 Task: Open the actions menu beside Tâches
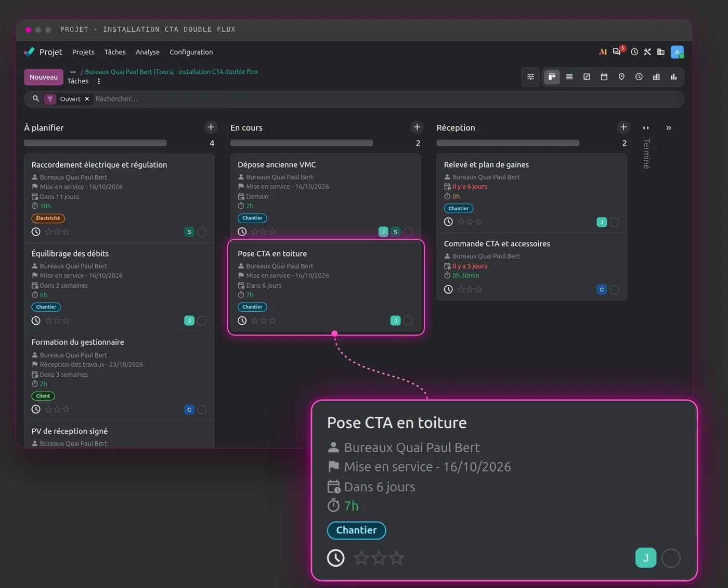coord(99,81)
